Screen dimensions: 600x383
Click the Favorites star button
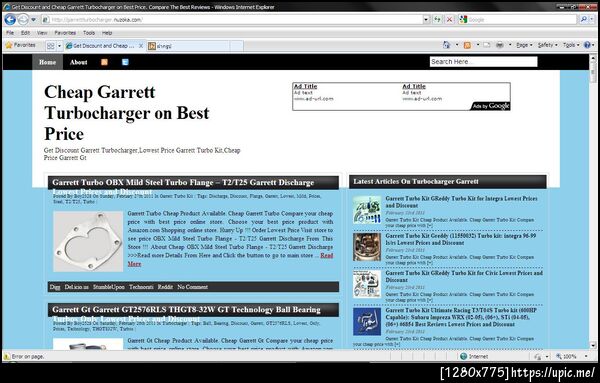click(20, 46)
